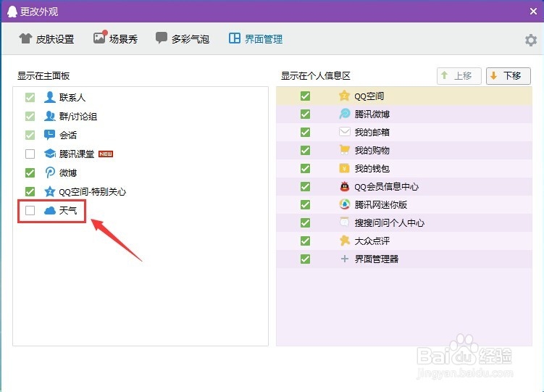Click the QQ penguin logo in title bar
Viewport: 544px width, 392px height.
[x=12, y=12]
